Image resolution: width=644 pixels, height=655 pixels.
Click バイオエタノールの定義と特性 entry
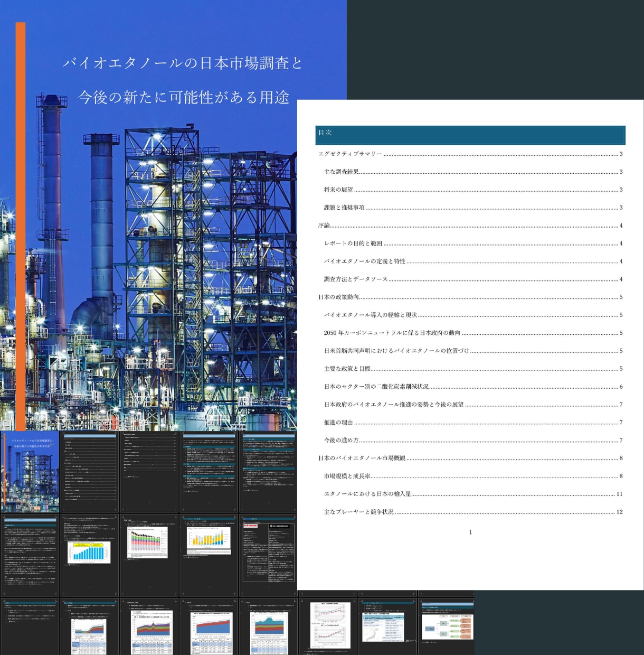click(473, 262)
